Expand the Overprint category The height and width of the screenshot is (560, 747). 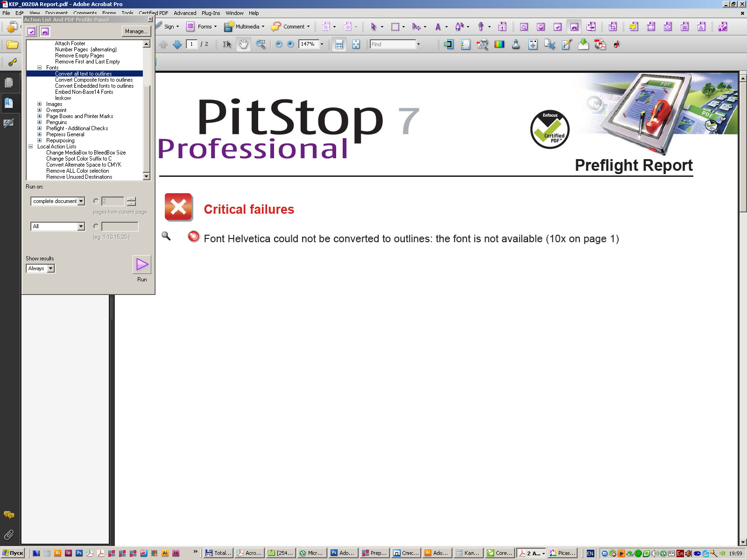click(40, 110)
